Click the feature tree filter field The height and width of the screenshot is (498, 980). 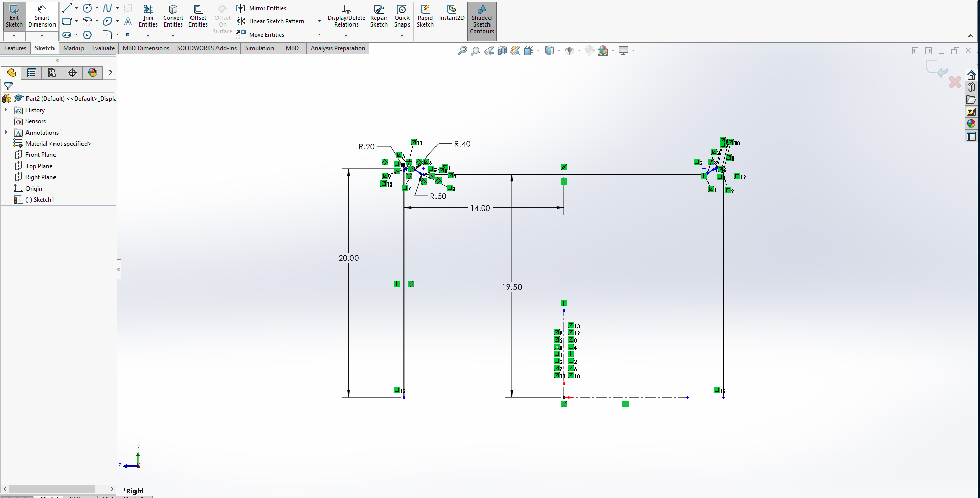58,87
